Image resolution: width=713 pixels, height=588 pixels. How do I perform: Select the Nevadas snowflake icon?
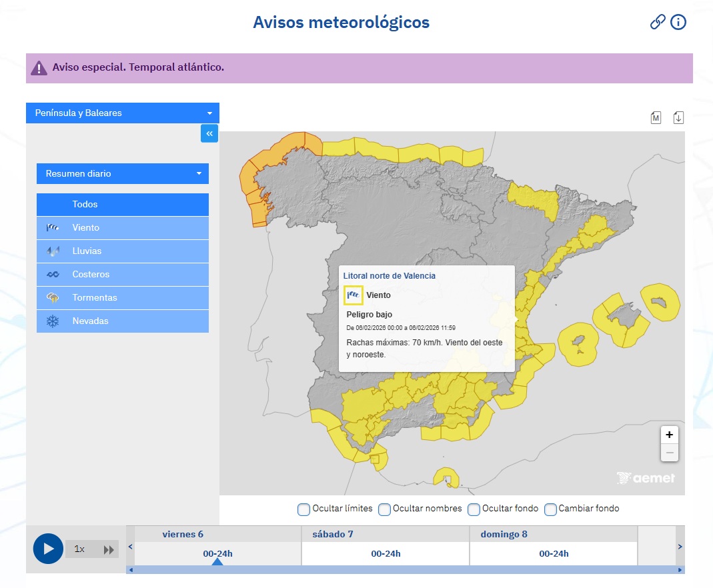click(x=53, y=321)
